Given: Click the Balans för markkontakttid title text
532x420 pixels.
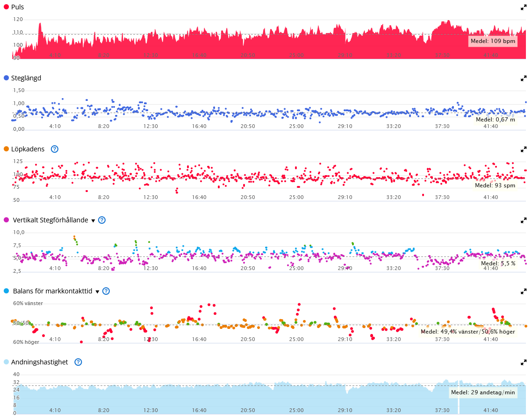Looking at the screenshot, I should pos(52,291).
